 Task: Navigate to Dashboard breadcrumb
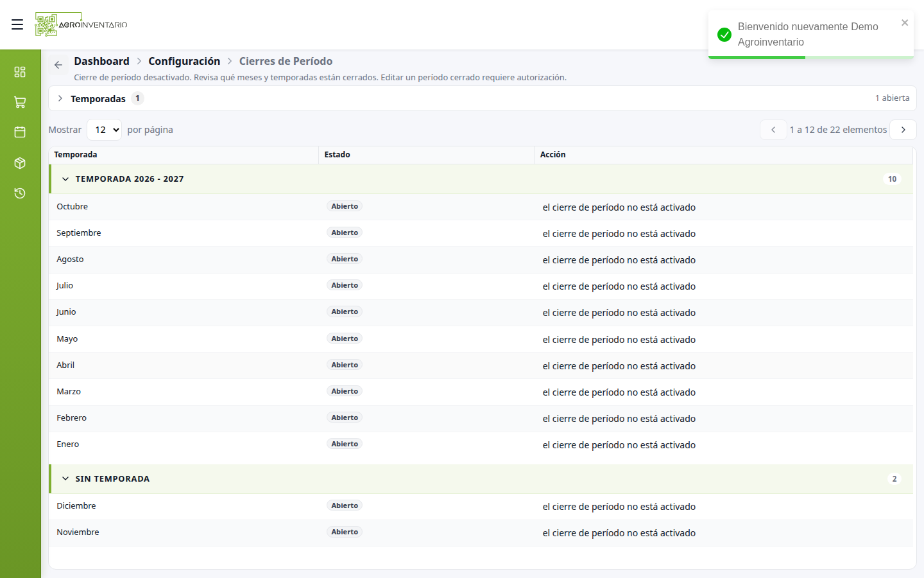(101, 61)
